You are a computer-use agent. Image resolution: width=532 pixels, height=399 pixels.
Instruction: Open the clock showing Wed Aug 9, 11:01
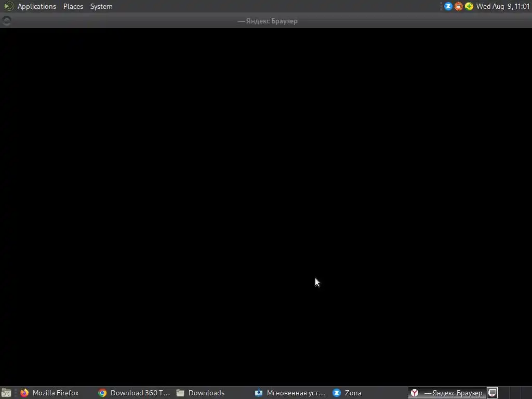[x=503, y=6]
